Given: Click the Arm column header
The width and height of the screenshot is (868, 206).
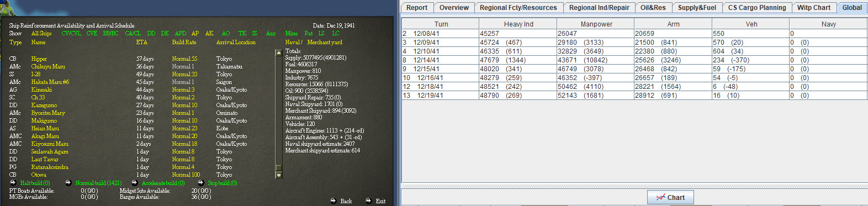Looking at the screenshot, I should click(673, 24).
